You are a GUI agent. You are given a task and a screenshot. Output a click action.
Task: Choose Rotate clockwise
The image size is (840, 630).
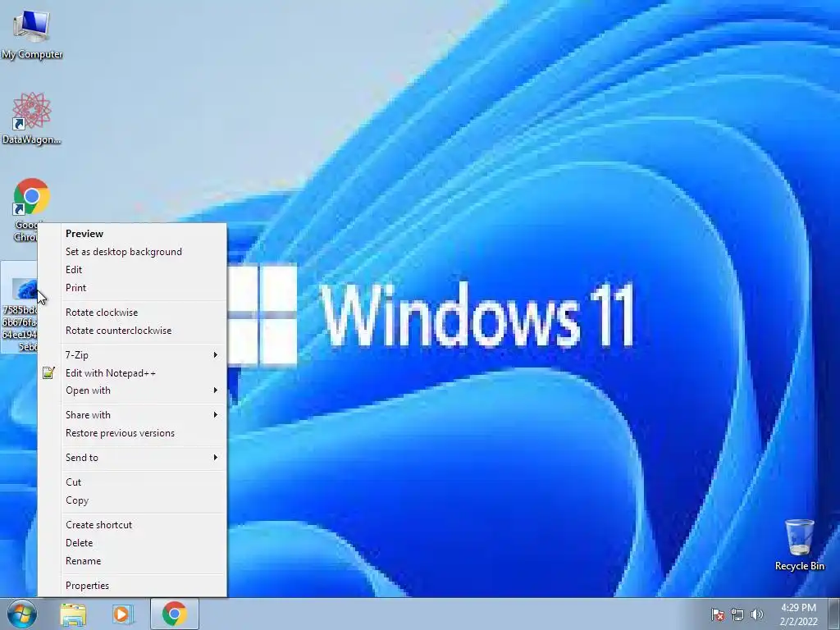132,313
